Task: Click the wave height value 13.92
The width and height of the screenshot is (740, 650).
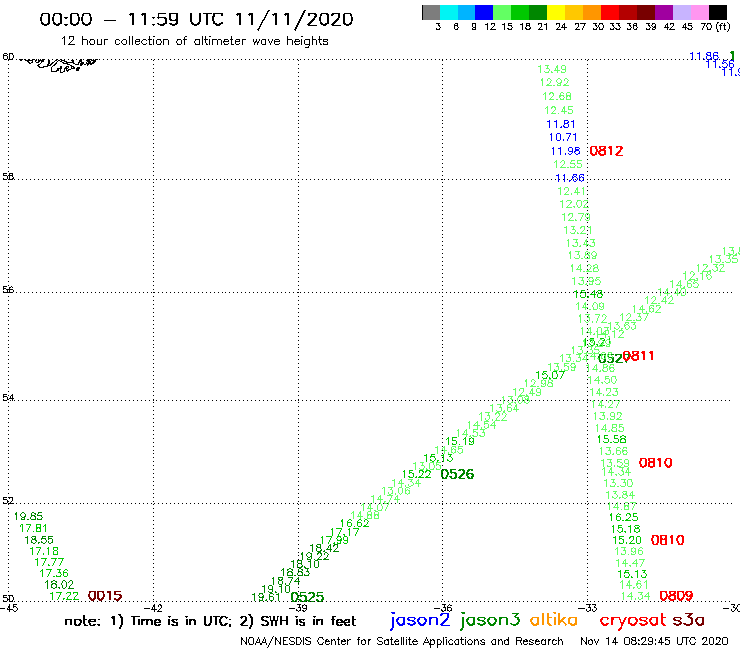Action: coord(607,416)
